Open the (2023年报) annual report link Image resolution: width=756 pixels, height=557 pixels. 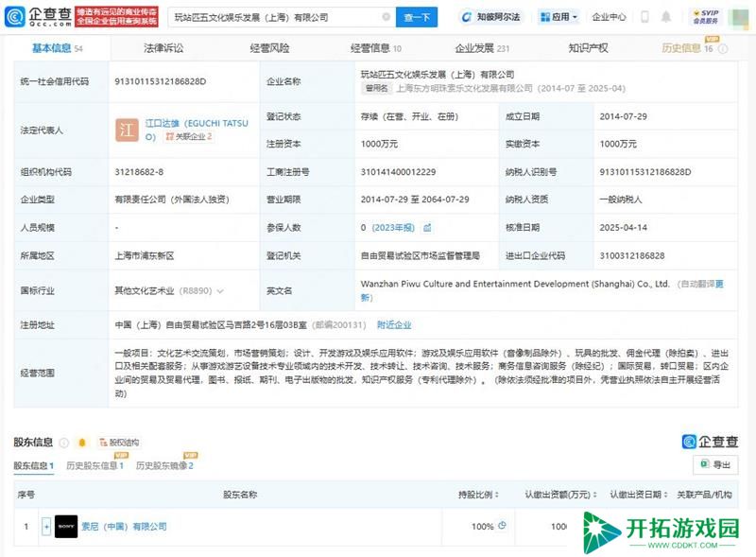tap(393, 227)
